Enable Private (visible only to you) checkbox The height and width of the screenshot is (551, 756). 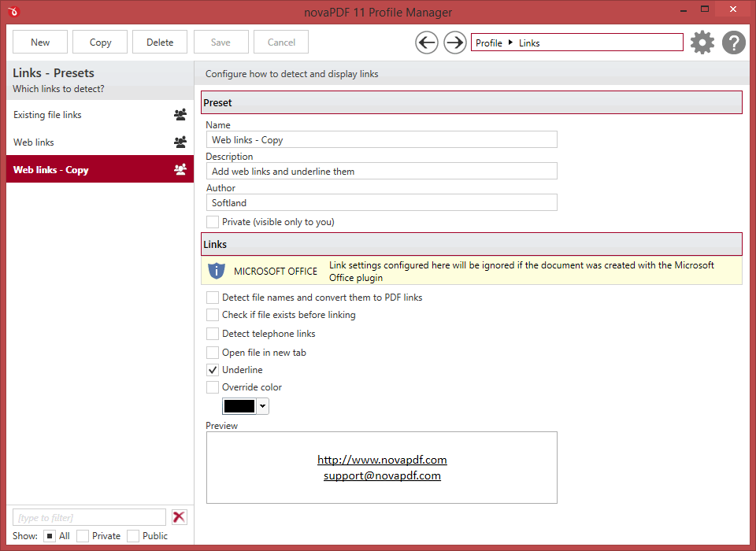[x=213, y=222]
